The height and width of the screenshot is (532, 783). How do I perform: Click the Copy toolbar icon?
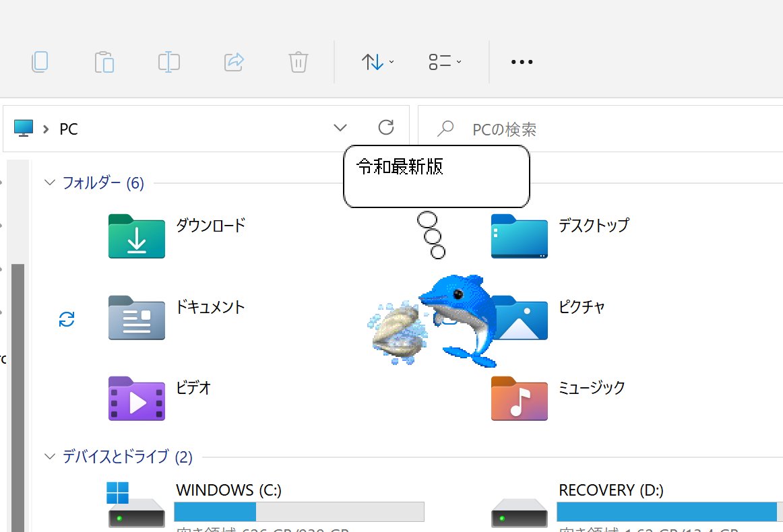tap(40, 62)
